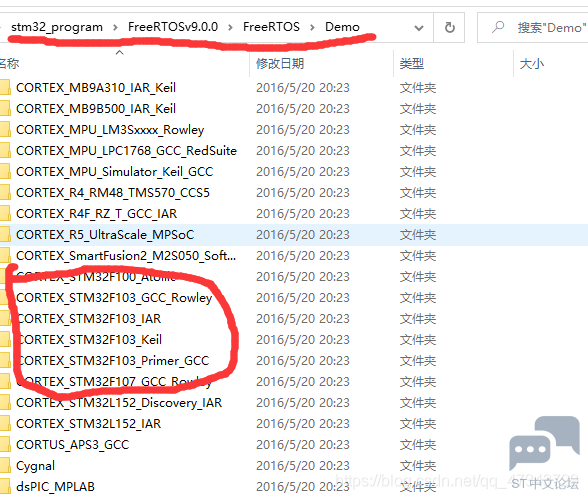The height and width of the screenshot is (499, 588).
Task: Expand chevron after FreeRTOSv9.0.0 in breadcrumb
Action: [230, 27]
